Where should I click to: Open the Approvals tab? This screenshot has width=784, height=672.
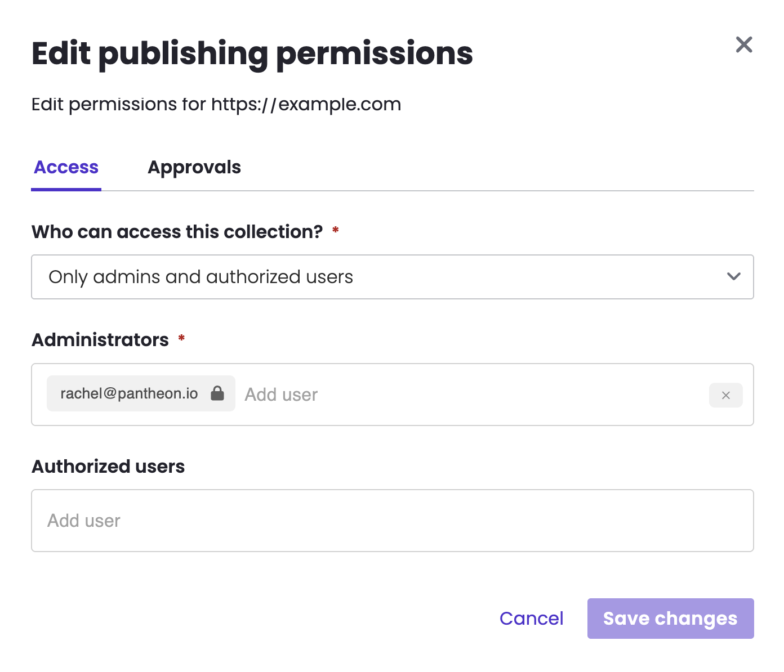click(x=194, y=167)
